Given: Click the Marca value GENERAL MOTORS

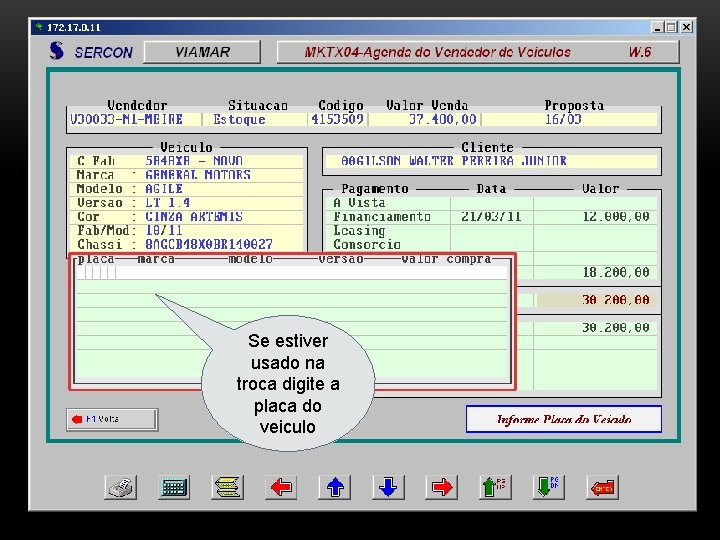Looking at the screenshot, I should tap(198, 175).
